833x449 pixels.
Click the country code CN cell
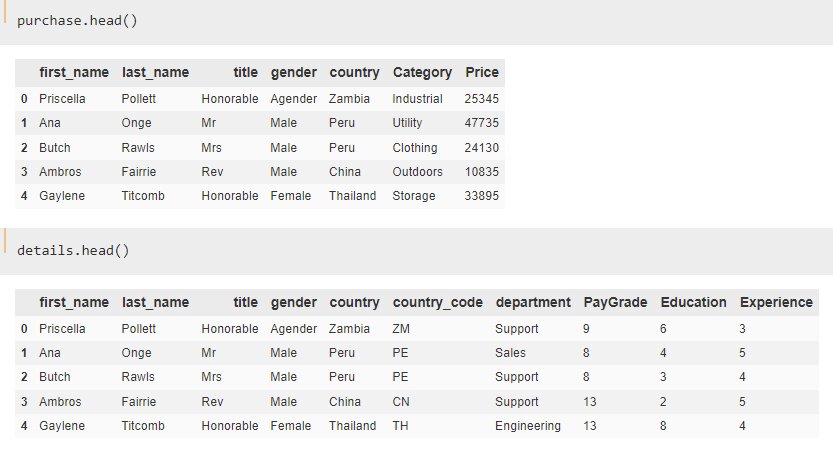pyautogui.click(x=402, y=402)
